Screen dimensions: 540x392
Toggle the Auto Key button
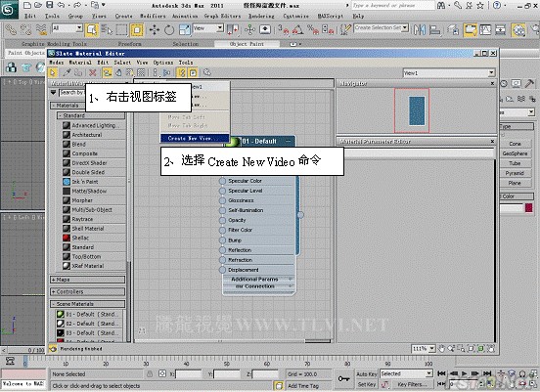(367, 374)
